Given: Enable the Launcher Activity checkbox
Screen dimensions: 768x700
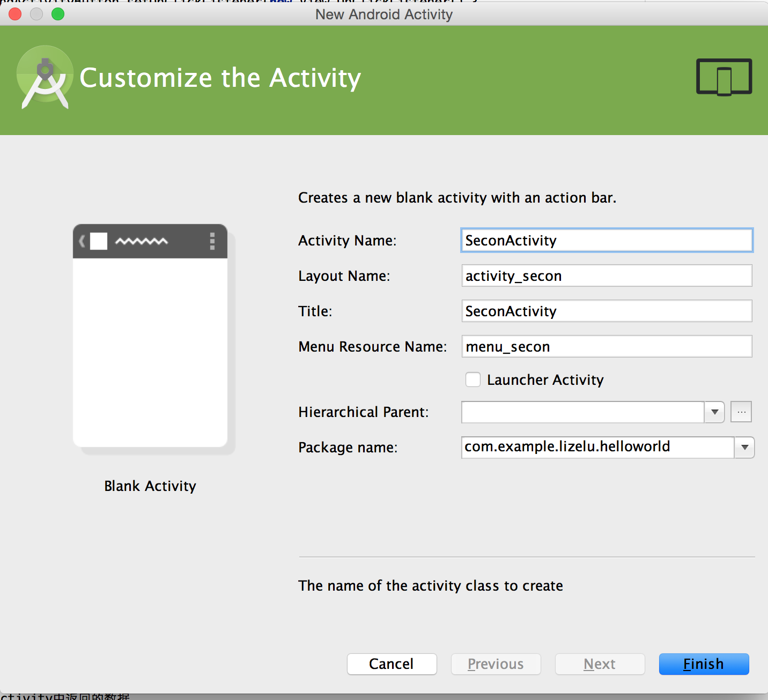Looking at the screenshot, I should [473, 380].
